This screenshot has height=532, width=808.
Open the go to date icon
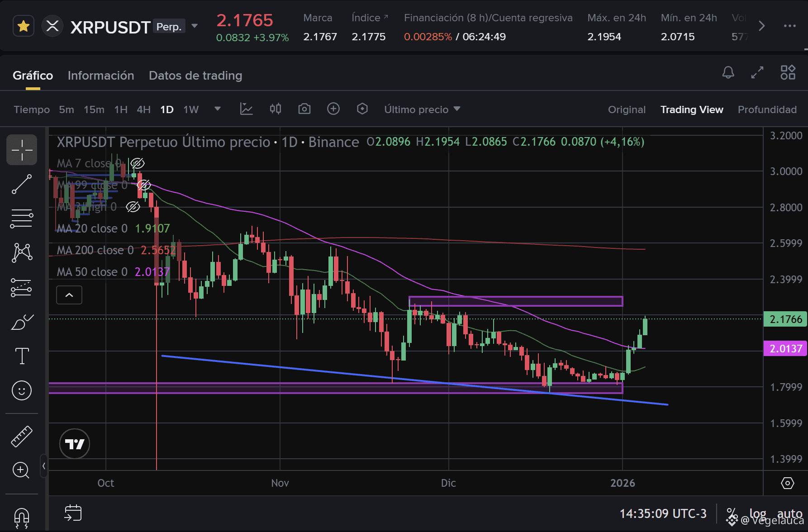73,513
